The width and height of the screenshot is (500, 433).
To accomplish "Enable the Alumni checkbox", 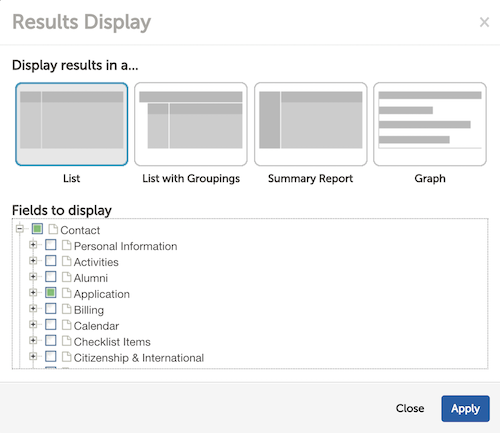I will 51,277.
